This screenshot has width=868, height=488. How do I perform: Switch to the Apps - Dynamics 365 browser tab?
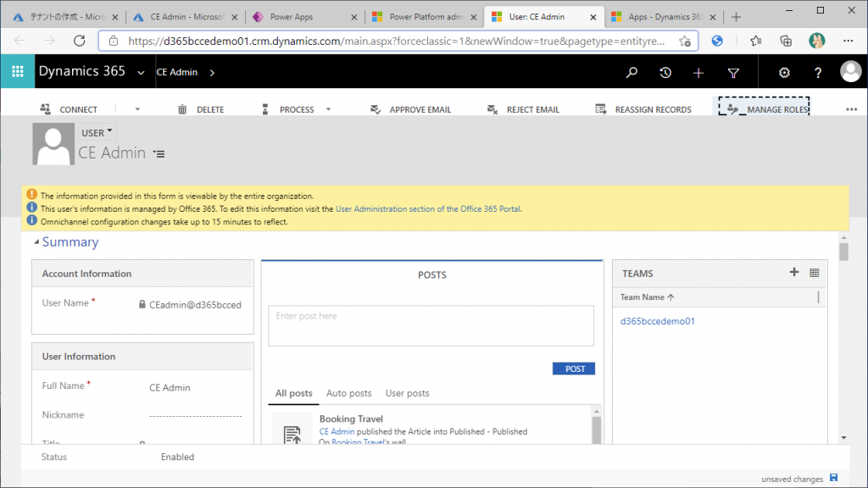coord(663,17)
